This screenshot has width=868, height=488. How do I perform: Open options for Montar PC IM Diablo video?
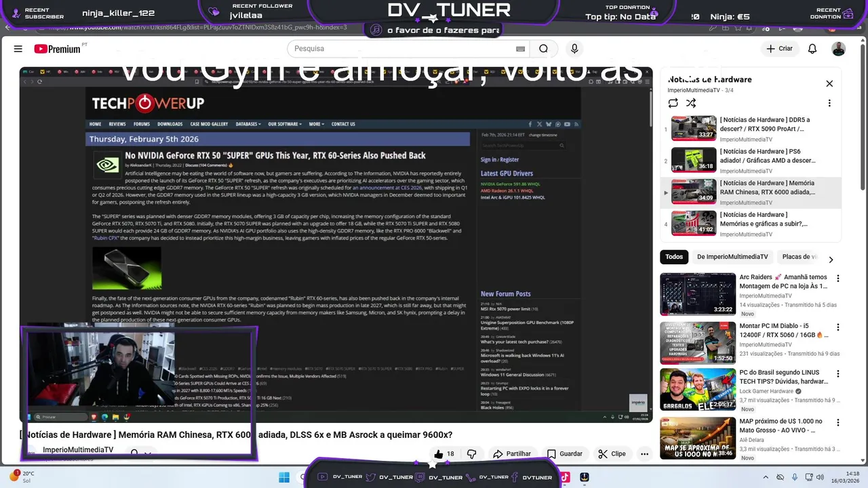click(838, 326)
